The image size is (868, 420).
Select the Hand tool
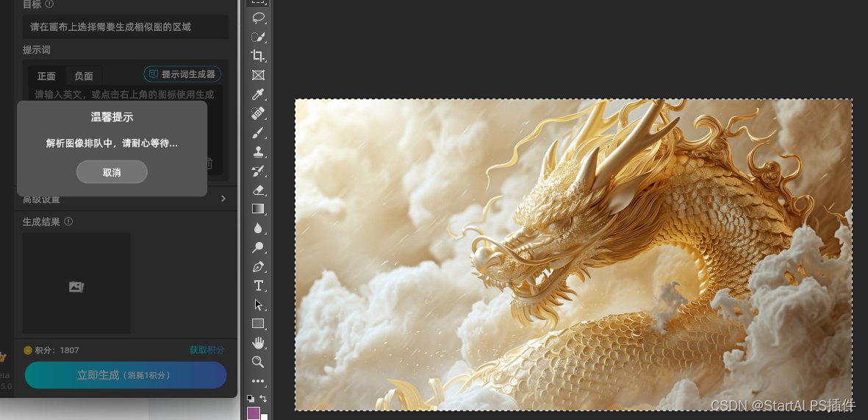point(258,343)
